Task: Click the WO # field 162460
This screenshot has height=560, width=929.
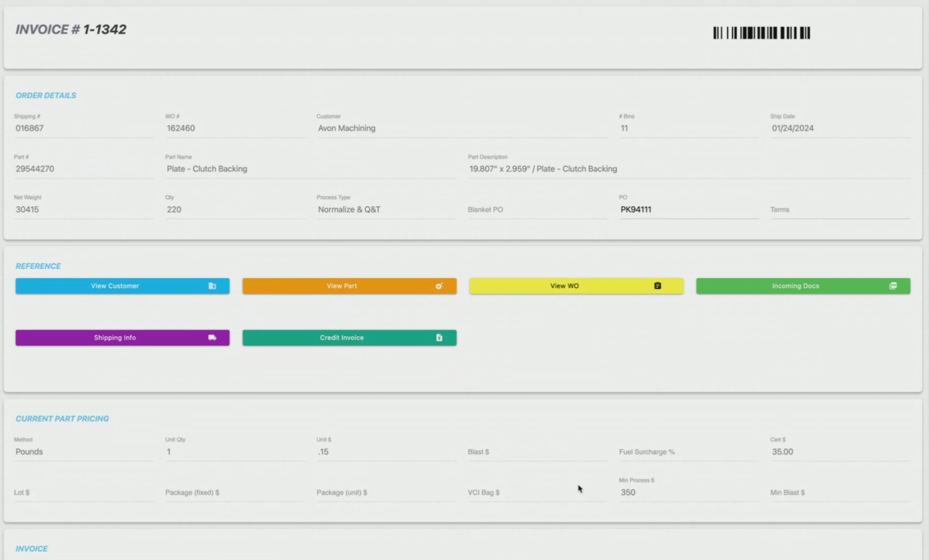Action: [235, 129]
